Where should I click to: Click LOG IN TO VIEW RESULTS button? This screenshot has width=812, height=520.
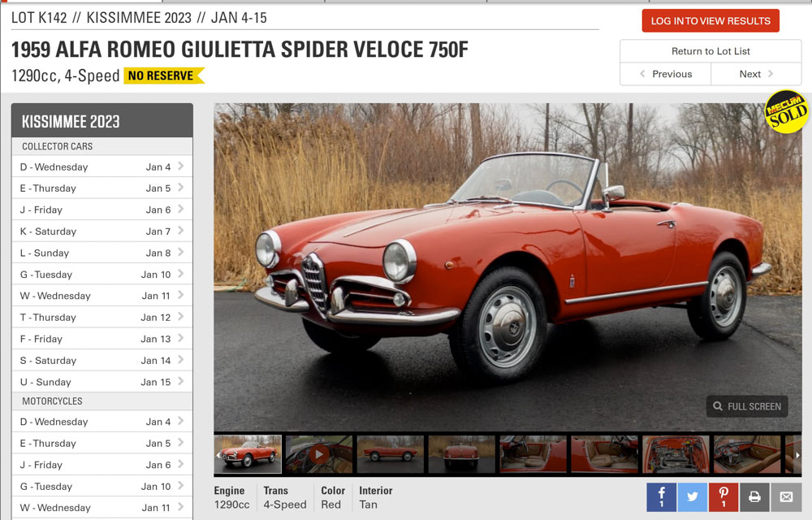710,20
